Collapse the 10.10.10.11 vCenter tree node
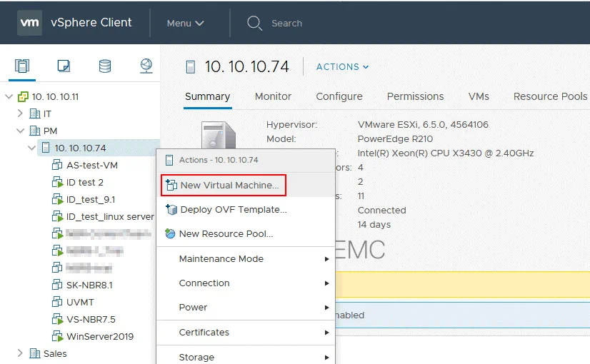 pyautogui.click(x=9, y=97)
